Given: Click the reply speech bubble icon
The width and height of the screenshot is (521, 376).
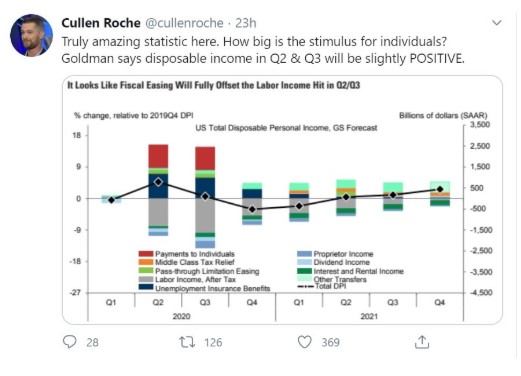Looking at the screenshot, I should [x=70, y=342].
